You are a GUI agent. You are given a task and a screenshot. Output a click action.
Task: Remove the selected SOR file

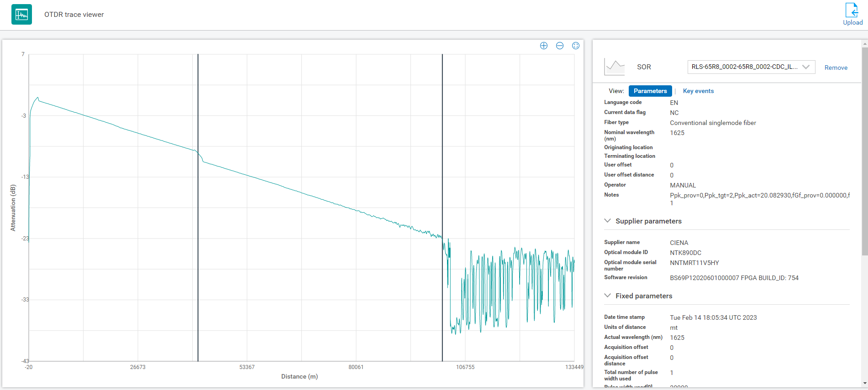(x=836, y=68)
